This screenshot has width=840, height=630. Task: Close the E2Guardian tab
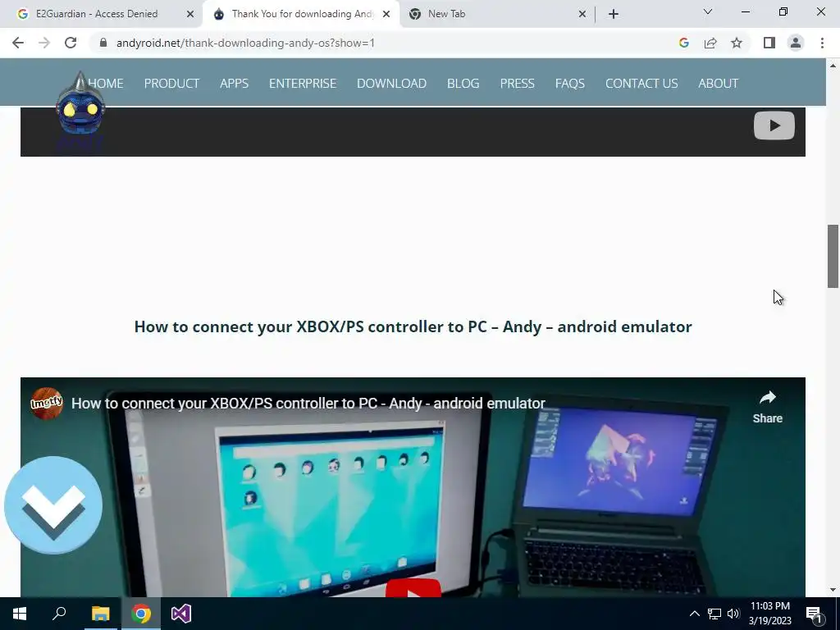tap(190, 14)
